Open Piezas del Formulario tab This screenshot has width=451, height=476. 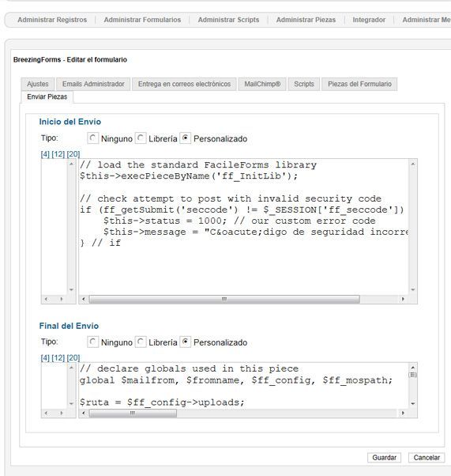point(359,84)
